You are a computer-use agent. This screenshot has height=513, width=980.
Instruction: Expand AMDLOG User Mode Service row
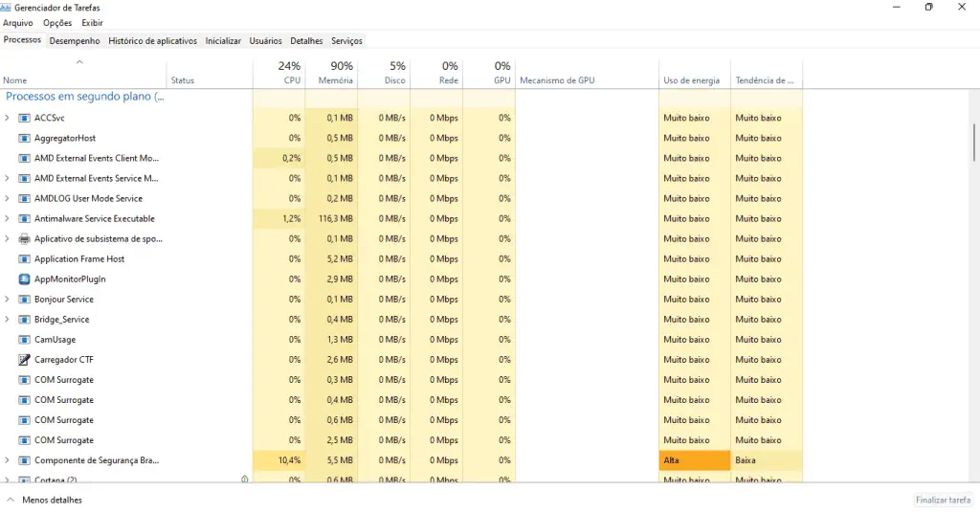(x=7, y=199)
